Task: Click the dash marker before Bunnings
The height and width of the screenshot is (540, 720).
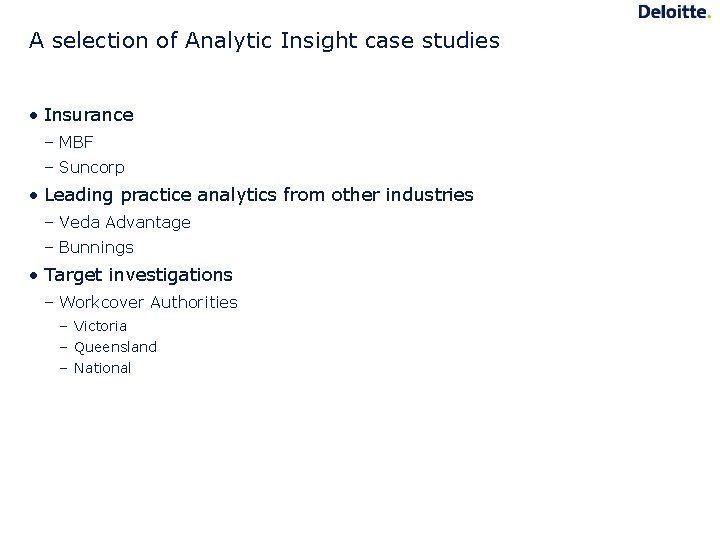Action: [x=49, y=247]
